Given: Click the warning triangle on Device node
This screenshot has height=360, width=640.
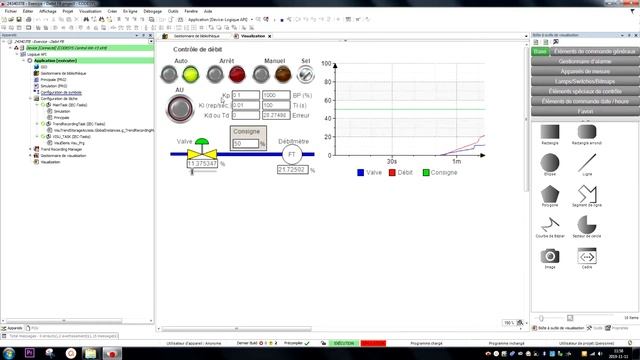Looking at the screenshot, I should 16,48.
